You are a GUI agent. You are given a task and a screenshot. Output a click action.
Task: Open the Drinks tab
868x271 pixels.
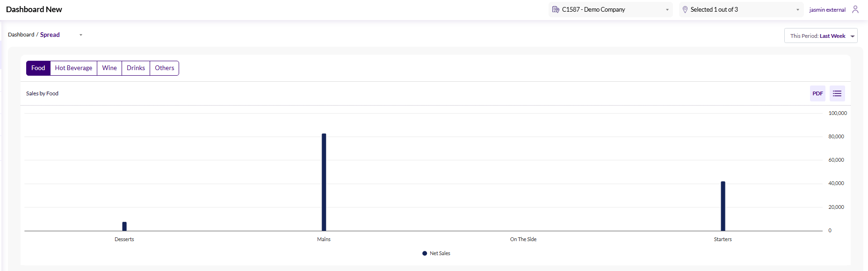(x=136, y=68)
